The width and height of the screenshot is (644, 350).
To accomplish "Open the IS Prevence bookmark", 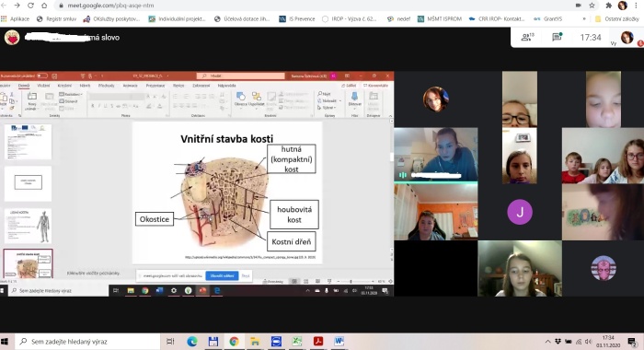I will point(297,18).
